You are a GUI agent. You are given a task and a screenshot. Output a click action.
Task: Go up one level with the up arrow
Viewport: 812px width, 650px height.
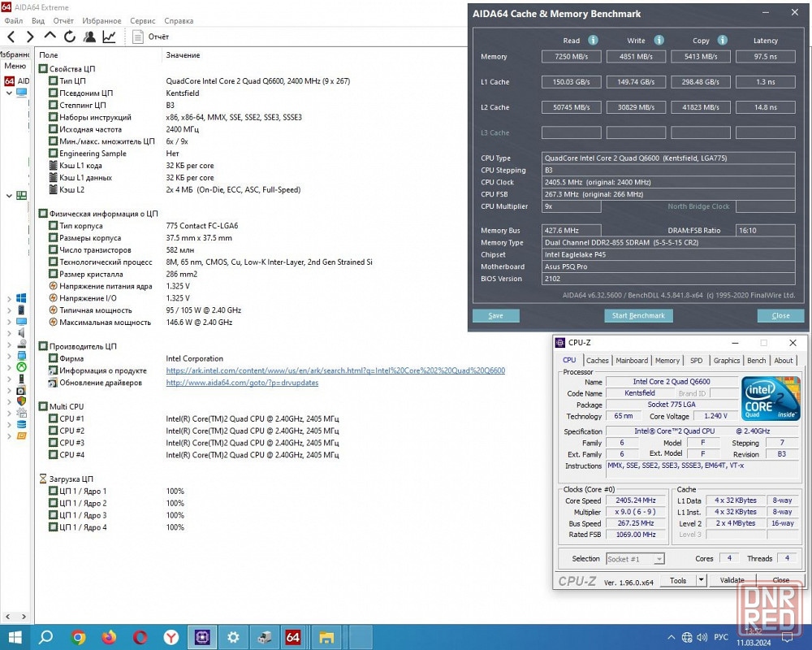click(x=50, y=36)
